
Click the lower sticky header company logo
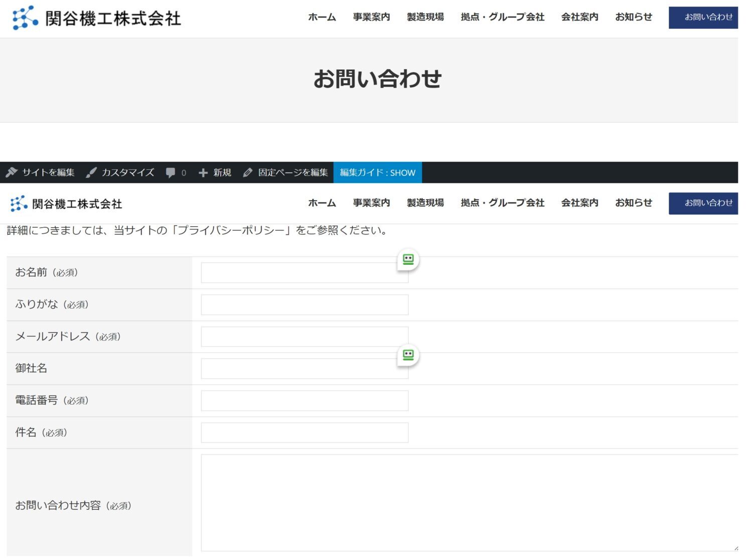click(66, 204)
